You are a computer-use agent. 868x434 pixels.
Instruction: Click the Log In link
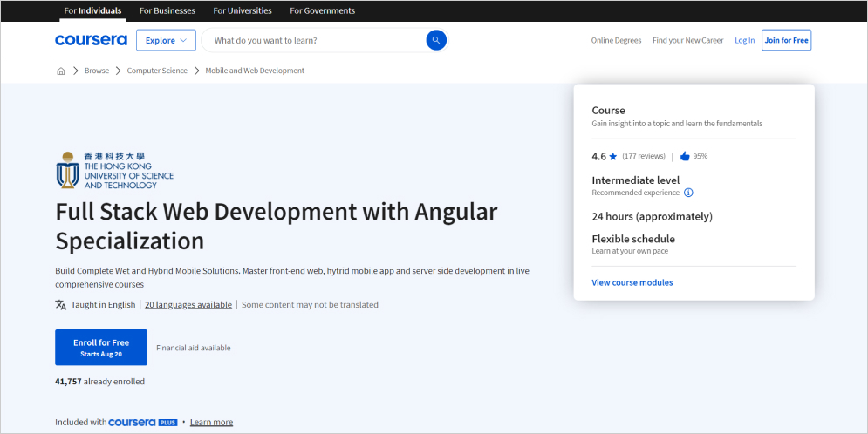click(x=744, y=40)
